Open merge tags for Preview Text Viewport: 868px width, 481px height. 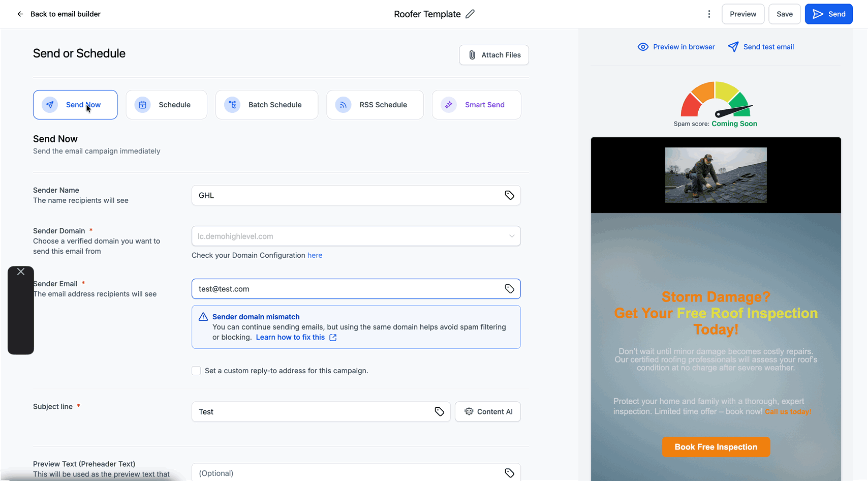pyautogui.click(x=509, y=473)
